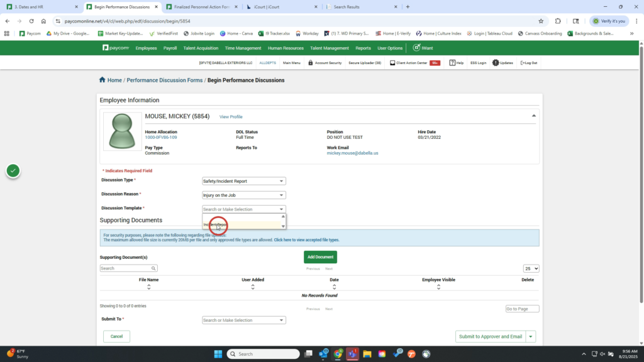Select Incident Report from the template list
The width and height of the screenshot is (644, 362).
216,224
